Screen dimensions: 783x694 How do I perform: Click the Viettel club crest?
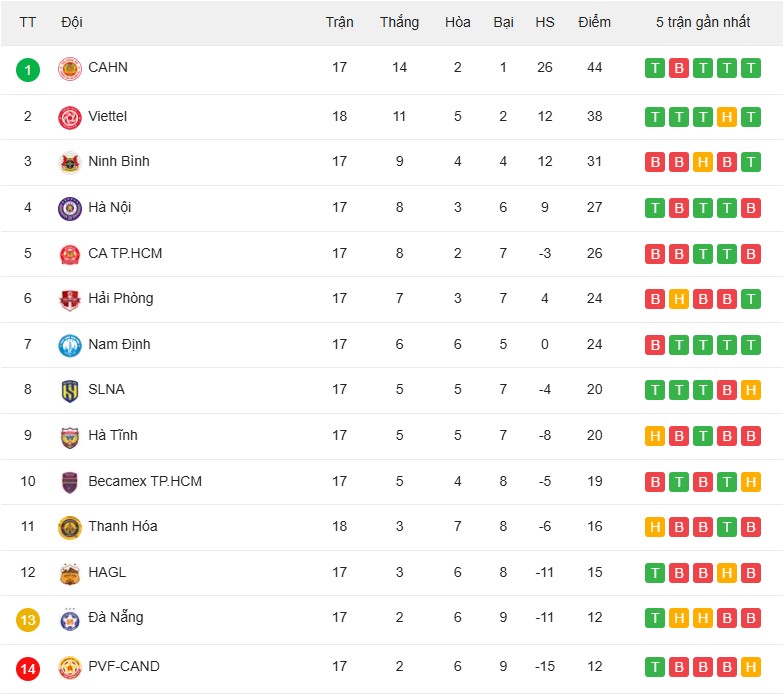tap(69, 117)
